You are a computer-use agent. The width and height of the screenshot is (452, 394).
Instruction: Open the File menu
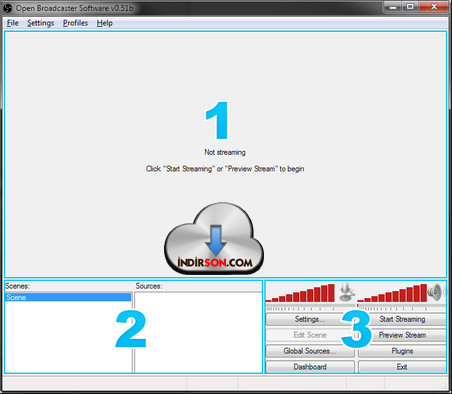coord(13,23)
